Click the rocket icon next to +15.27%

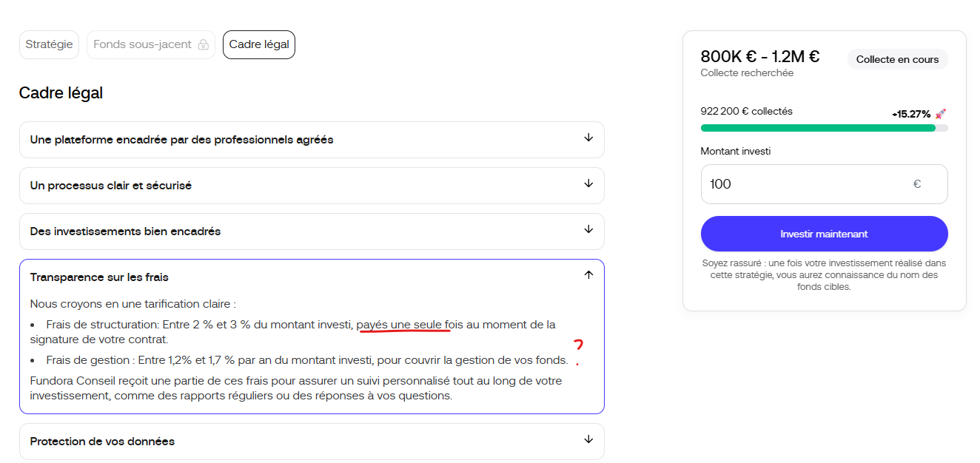(941, 114)
